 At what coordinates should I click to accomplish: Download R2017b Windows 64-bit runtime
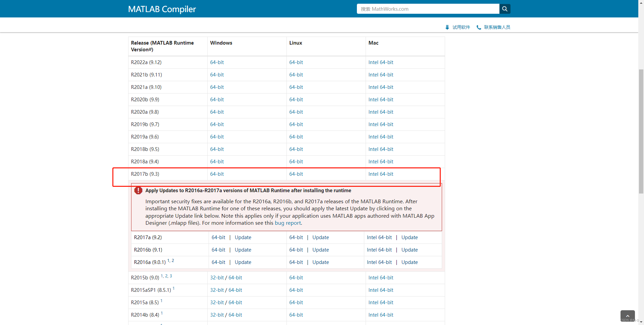pos(217,174)
